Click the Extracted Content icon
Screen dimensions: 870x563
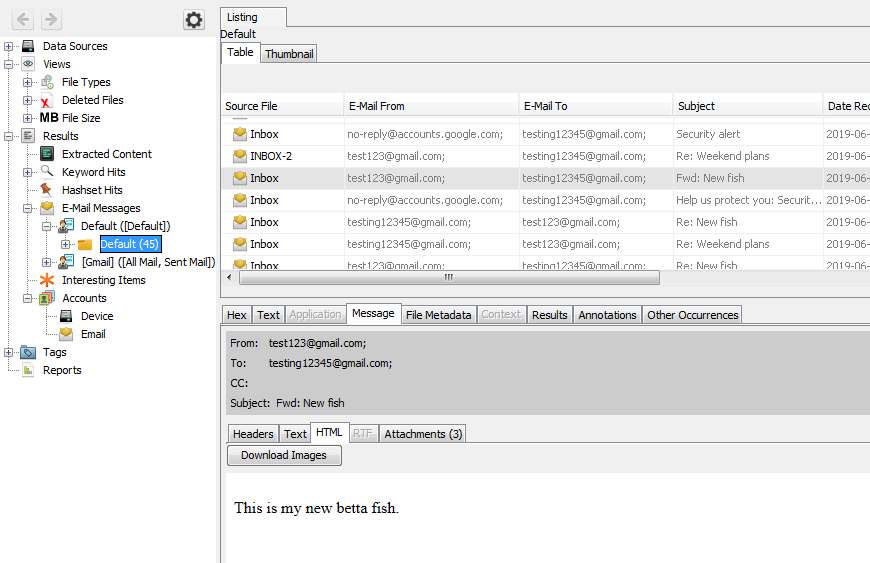46,154
